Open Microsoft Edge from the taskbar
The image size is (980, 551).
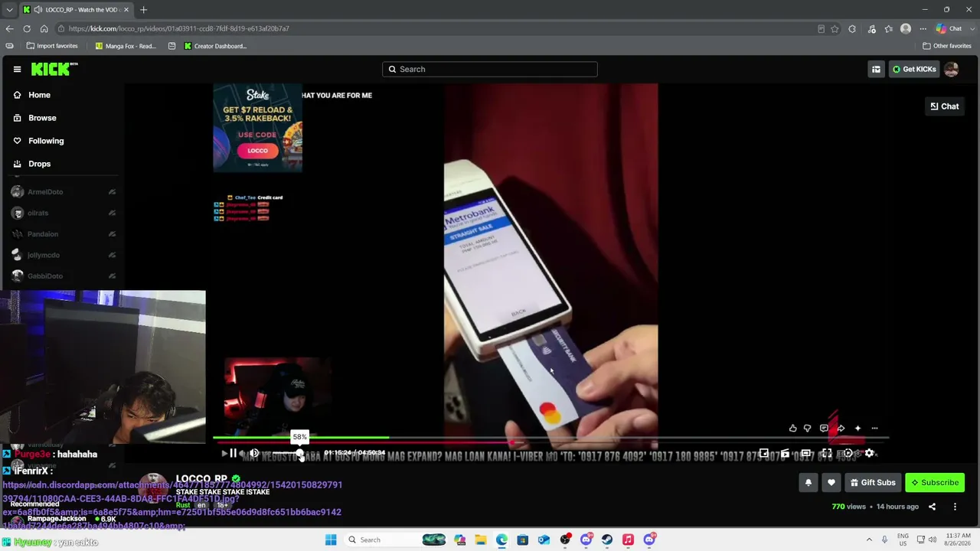tap(501, 540)
